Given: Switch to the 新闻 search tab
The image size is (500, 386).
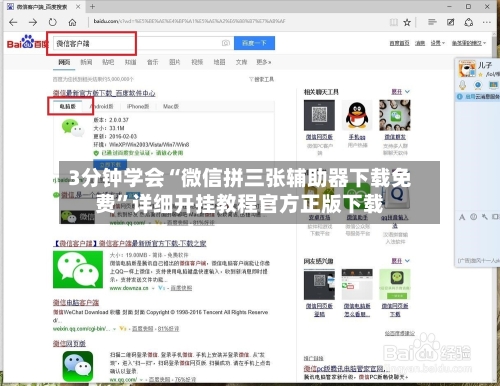Looking at the screenshot, I should coord(86,62).
